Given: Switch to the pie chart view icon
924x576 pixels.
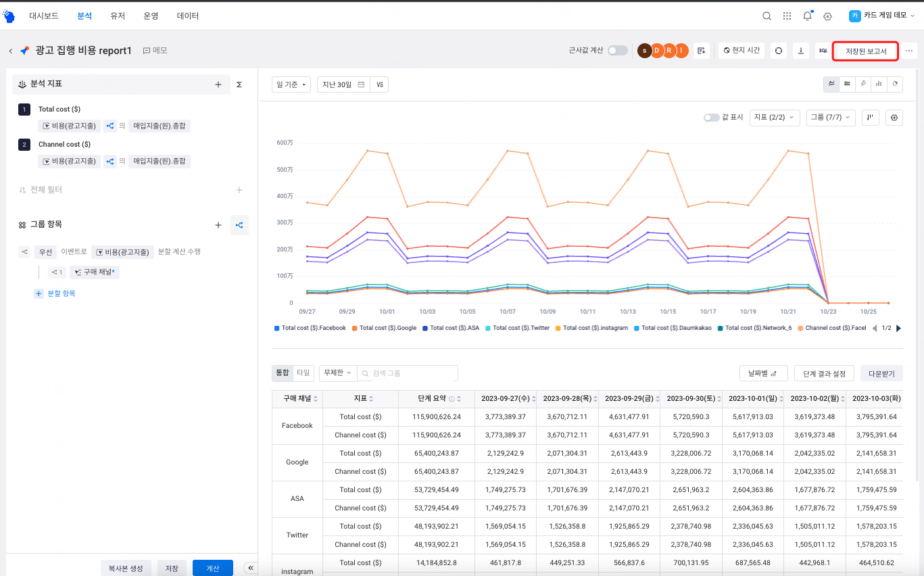Looking at the screenshot, I should 895,84.
